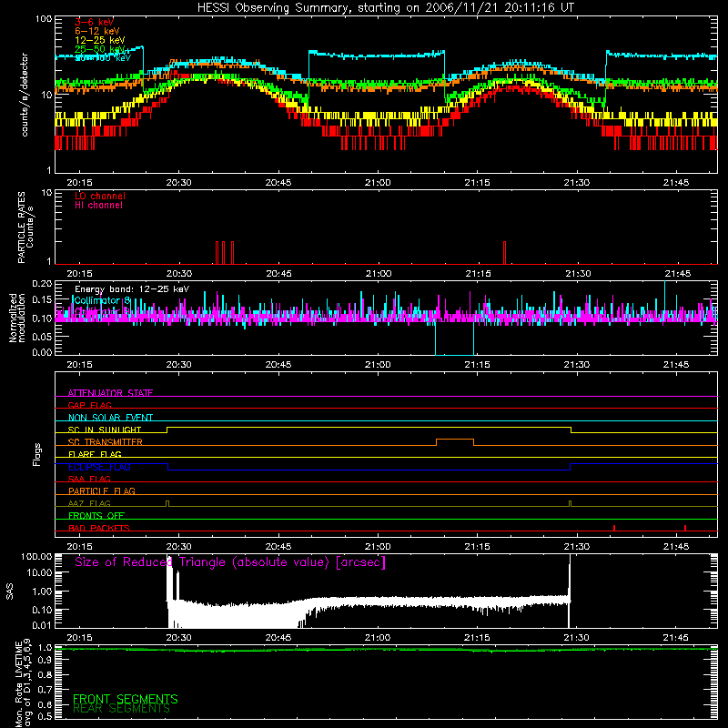The image size is (728, 728).
Task: Click the second BAD PACKETS marker near 21:46
Action: [x=685, y=528]
